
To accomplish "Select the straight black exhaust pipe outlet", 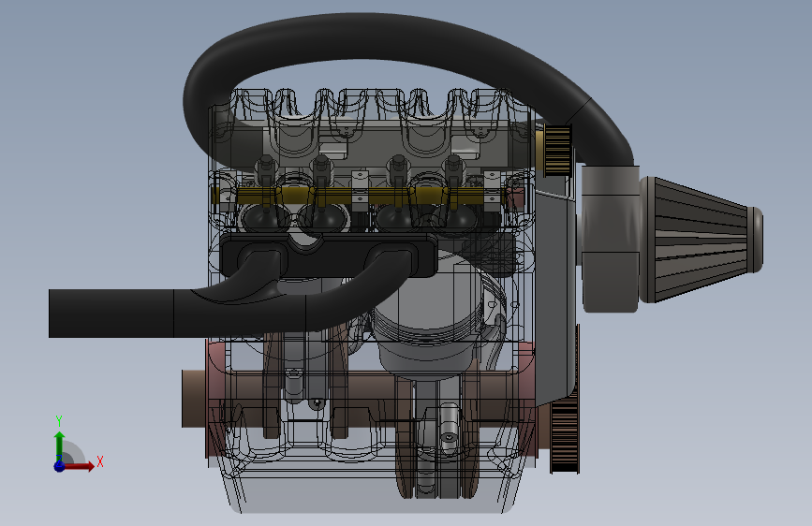I will click(111, 314).
